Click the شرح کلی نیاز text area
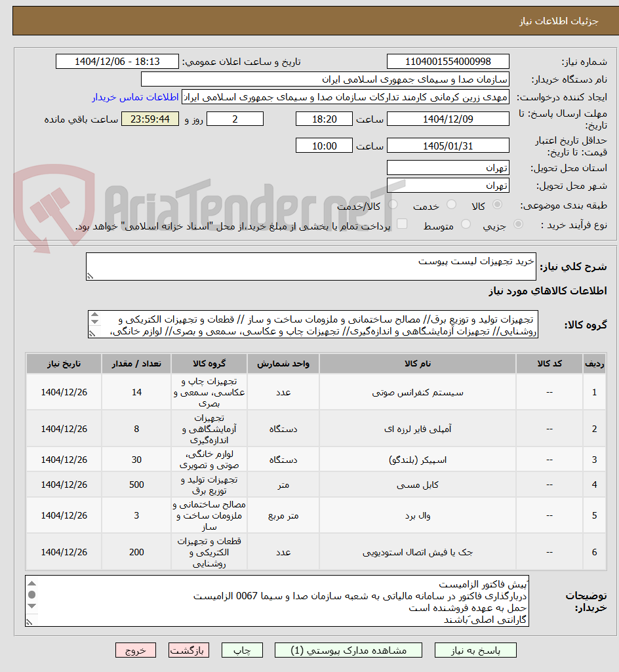The image size is (619, 672). pyautogui.click(x=311, y=267)
